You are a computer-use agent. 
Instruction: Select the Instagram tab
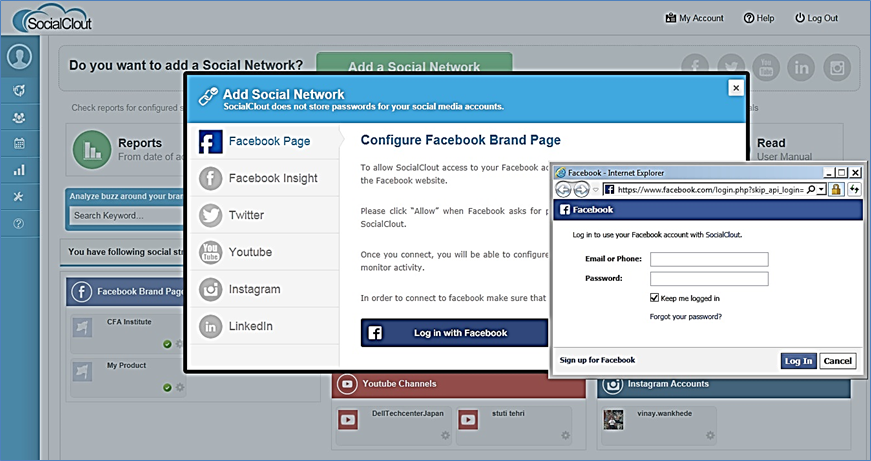click(265, 289)
